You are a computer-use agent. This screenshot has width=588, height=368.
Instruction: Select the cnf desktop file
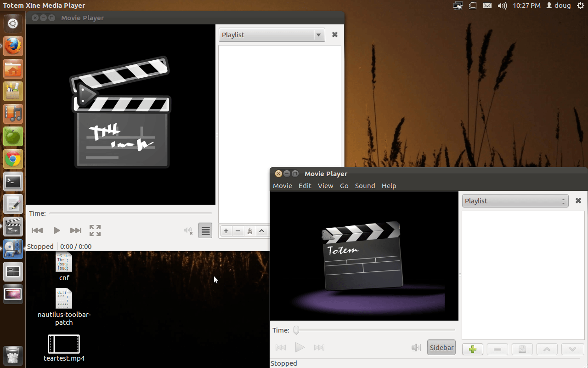pyautogui.click(x=64, y=266)
